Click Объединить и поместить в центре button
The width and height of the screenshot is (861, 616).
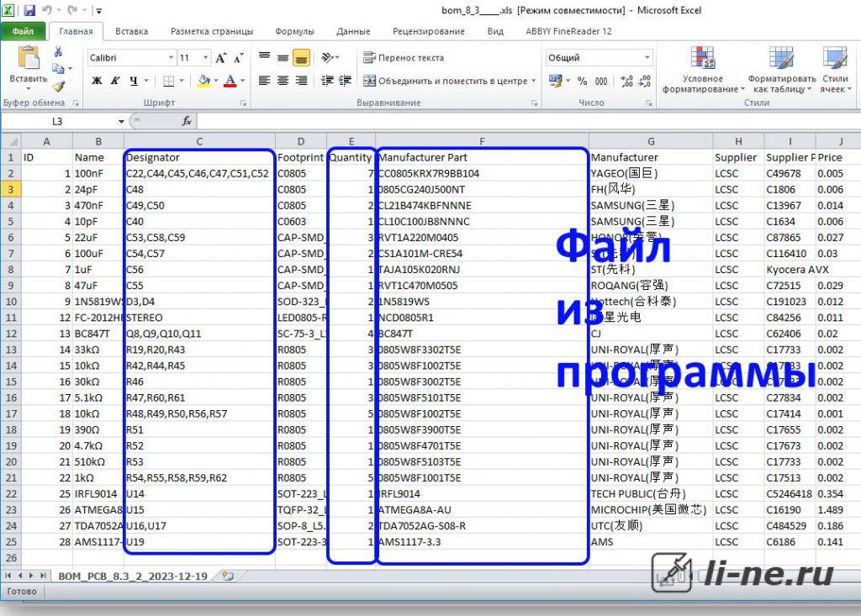[x=446, y=81]
